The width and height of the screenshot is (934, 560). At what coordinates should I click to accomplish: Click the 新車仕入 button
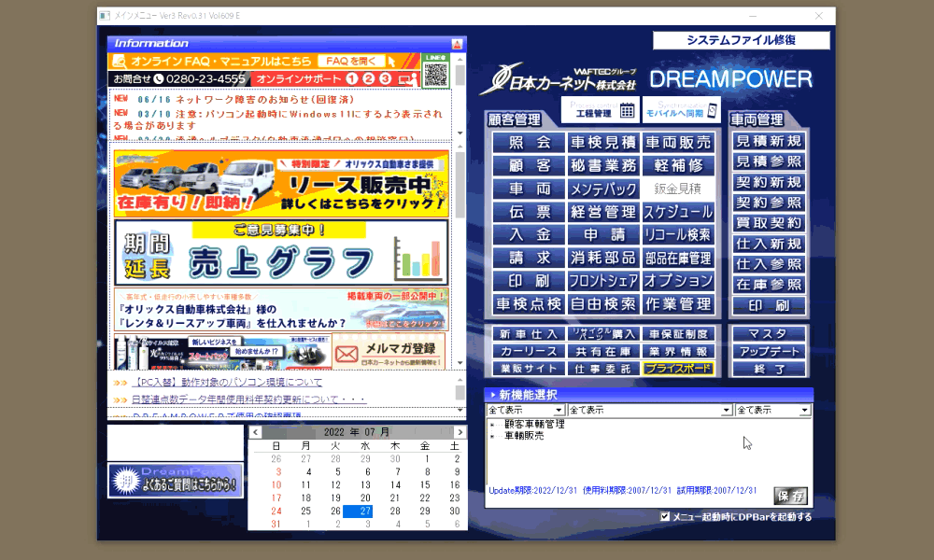(529, 334)
